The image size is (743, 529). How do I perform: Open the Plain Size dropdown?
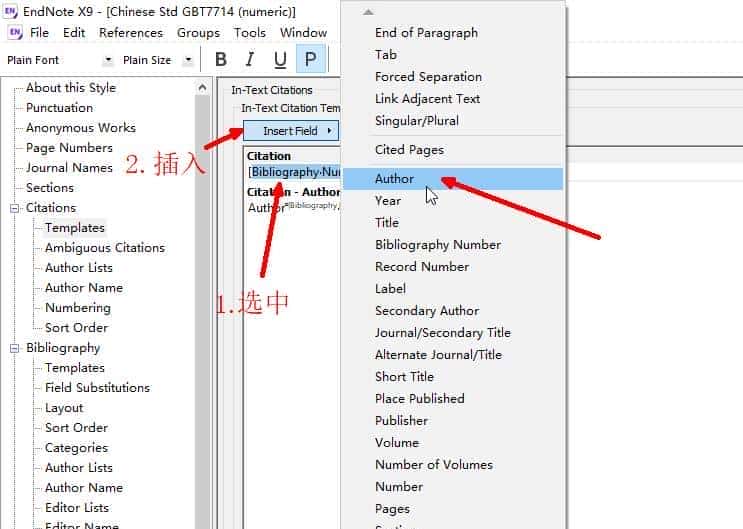[189, 60]
